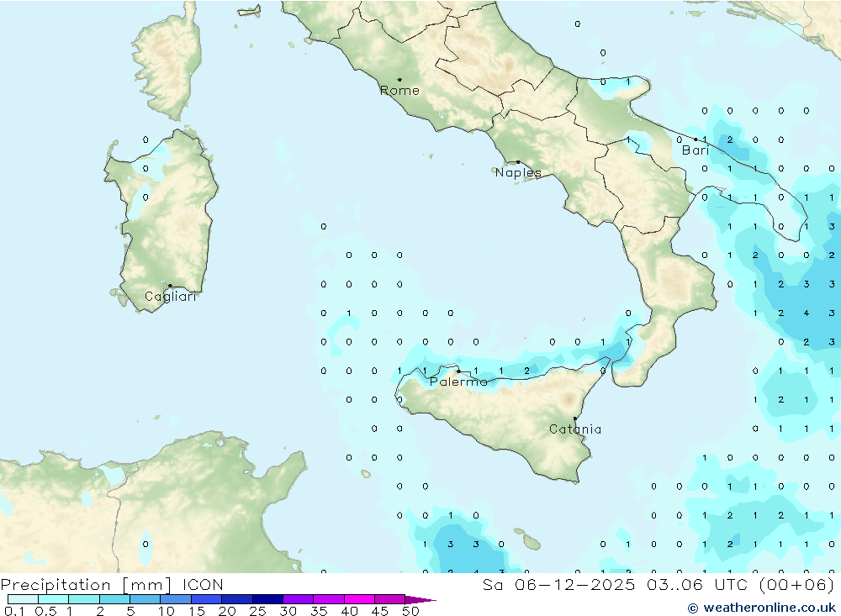The image size is (841, 616).
Task: Click the legend value '0.1'
Action: pos(14,611)
